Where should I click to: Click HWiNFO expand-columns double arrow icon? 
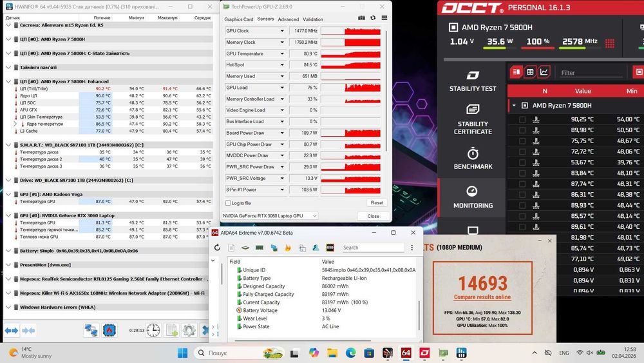12,330
